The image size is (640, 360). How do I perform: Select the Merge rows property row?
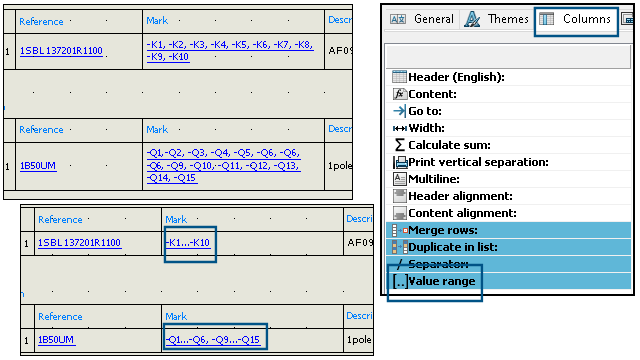click(x=509, y=230)
